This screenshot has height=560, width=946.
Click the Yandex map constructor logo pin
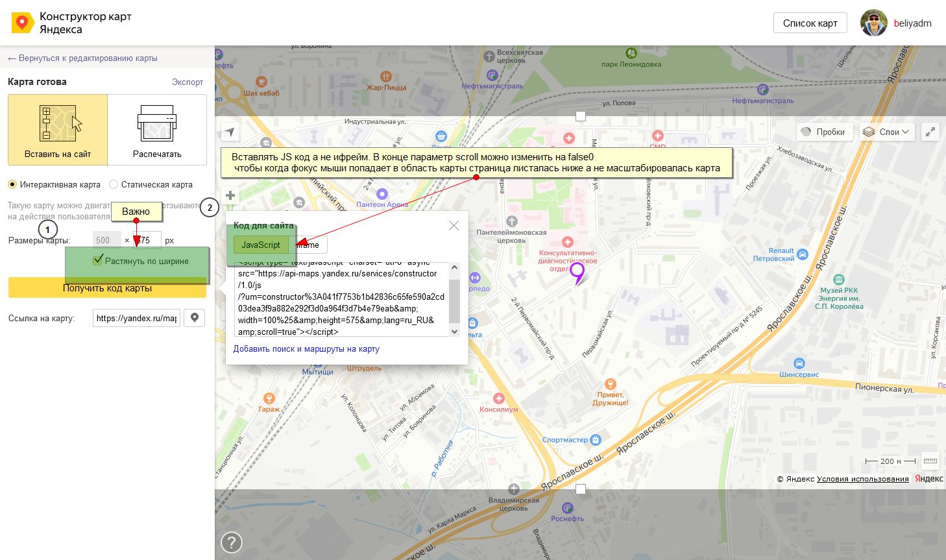[23, 23]
